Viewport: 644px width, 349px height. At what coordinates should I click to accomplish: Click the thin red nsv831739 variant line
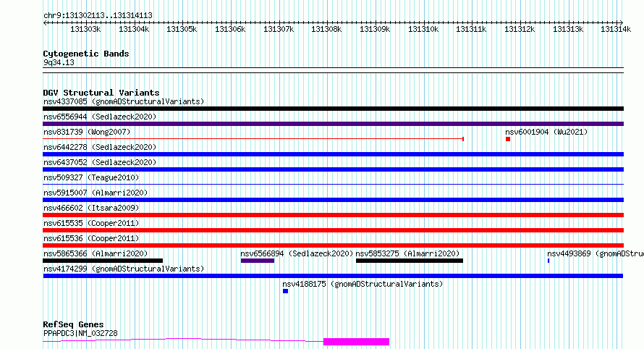click(253, 139)
